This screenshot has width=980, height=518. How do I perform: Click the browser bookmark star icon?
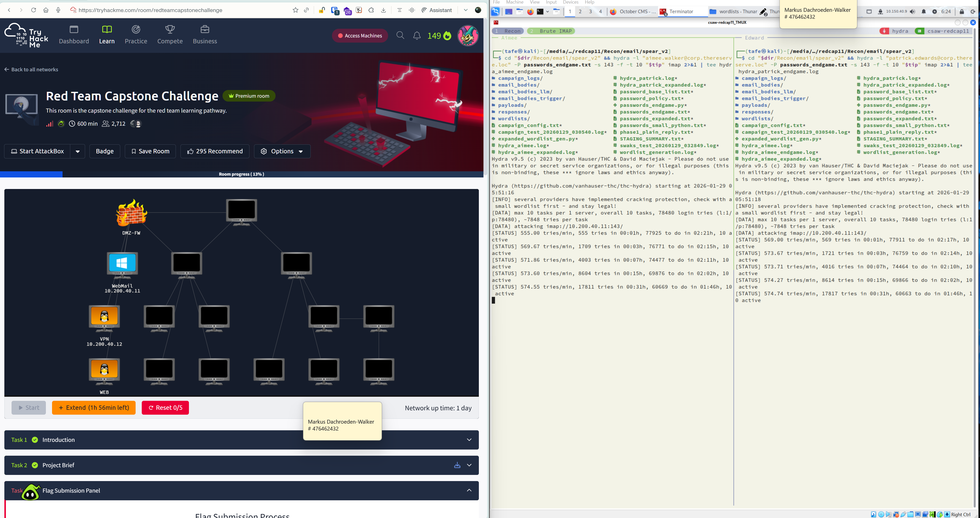pyautogui.click(x=295, y=10)
